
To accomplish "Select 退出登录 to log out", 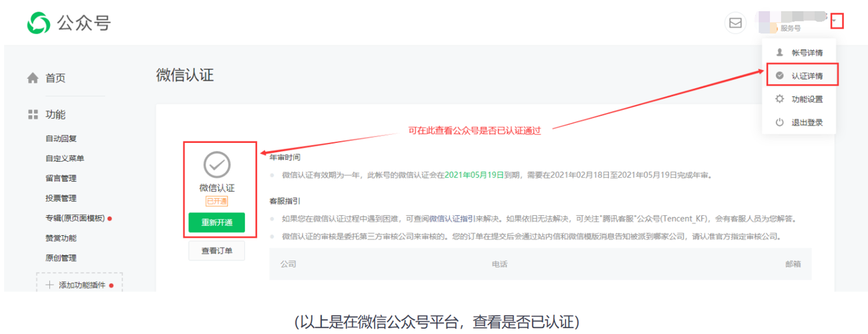I will [807, 123].
